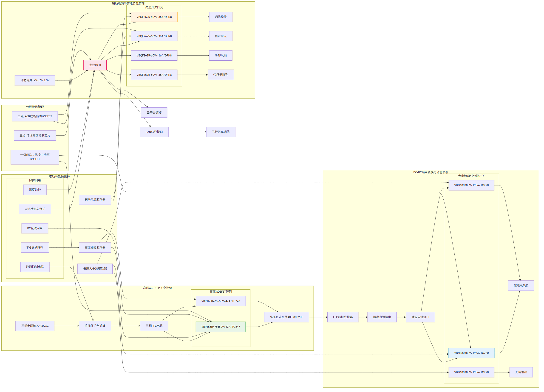
Task: Click the 三相PFC电路 node
Action: coord(154,326)
